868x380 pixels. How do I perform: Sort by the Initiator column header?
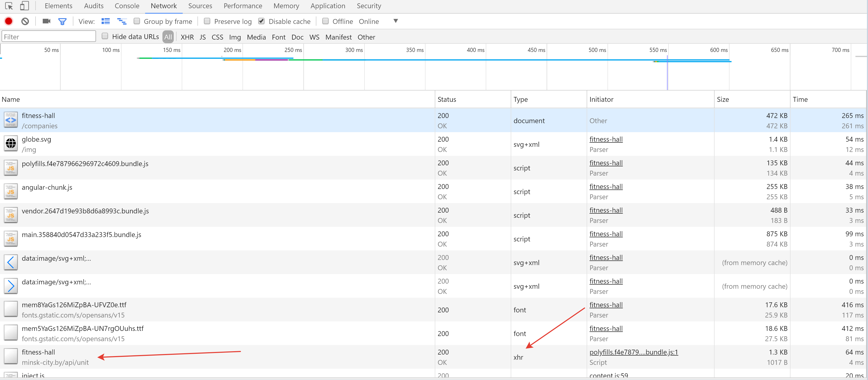650,99
